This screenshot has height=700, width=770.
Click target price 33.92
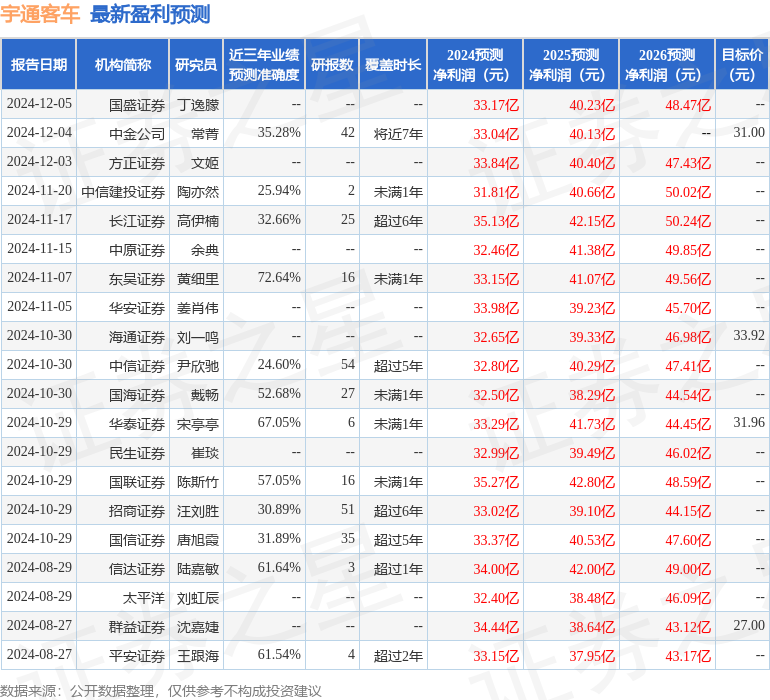pyautogui.click(x=749, y=336)
